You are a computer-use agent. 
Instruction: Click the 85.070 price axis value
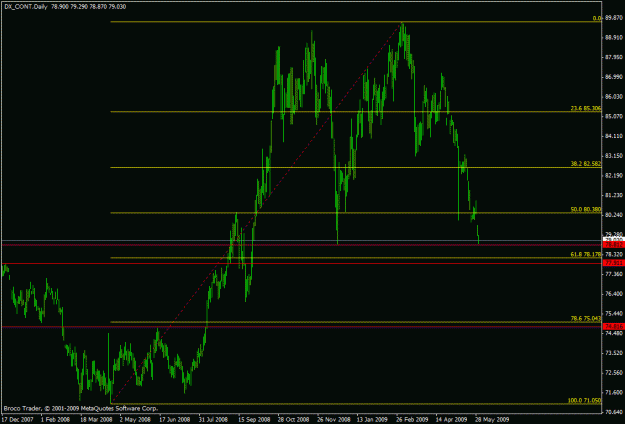pos(614,116)
